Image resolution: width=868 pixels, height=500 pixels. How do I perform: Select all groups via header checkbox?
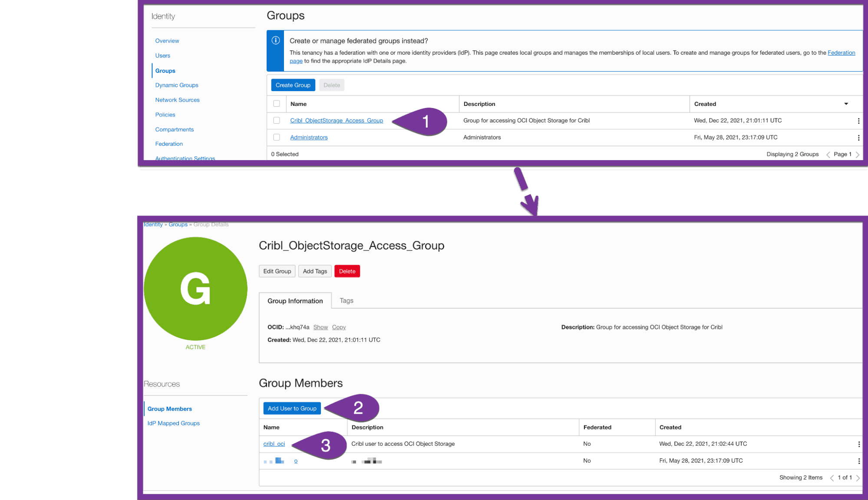tap(277, 104)
